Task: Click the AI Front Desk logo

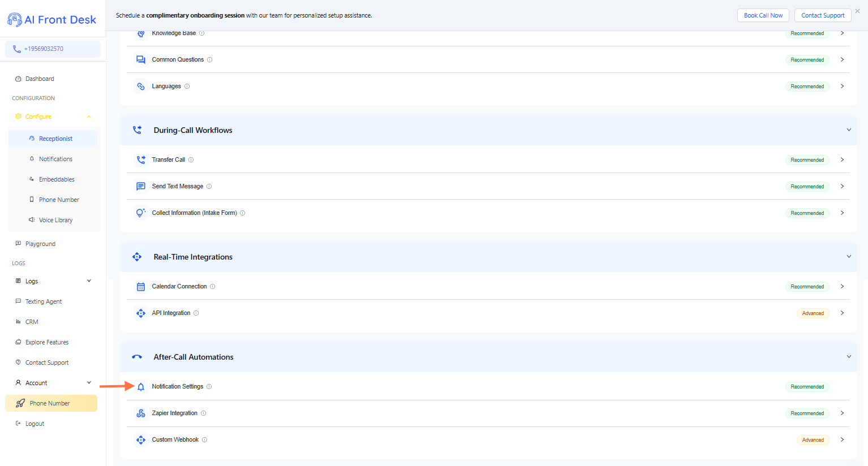Action: [x=51, y=20]
